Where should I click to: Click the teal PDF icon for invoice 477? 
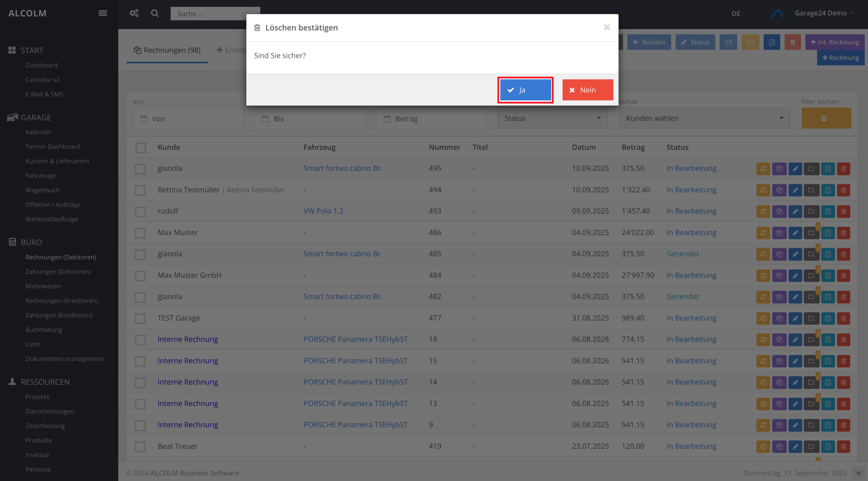(x=828, y=318)
